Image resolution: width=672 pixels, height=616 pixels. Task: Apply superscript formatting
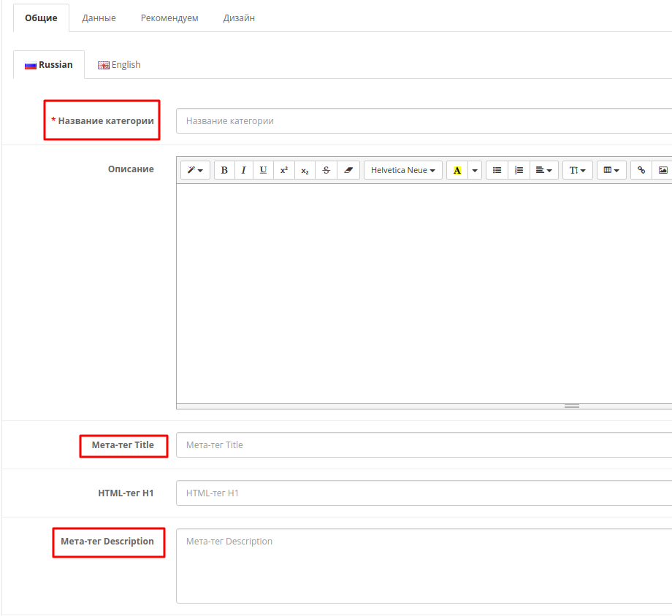284,170
